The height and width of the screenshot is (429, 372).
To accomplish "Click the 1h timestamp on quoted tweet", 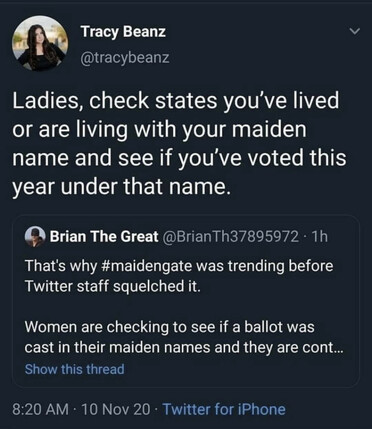I will (319, 237).
